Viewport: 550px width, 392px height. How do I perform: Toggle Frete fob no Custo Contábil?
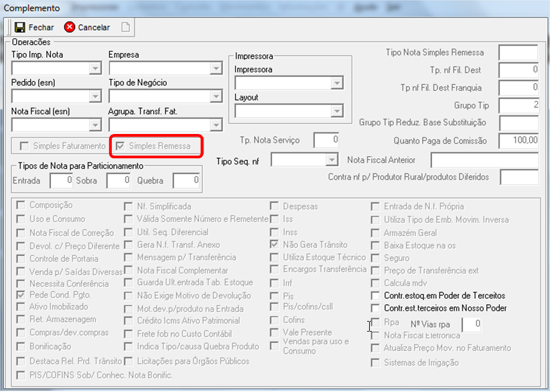pyautogui.click(x=129, y=334)
